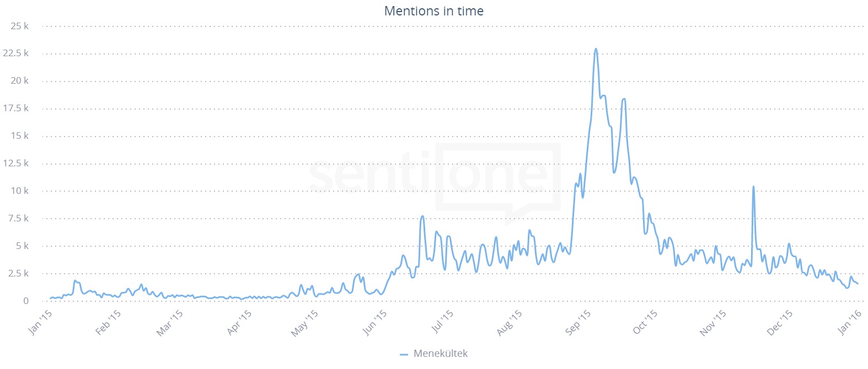Click the sharp late-November spike's tip

tap(753, 187)
